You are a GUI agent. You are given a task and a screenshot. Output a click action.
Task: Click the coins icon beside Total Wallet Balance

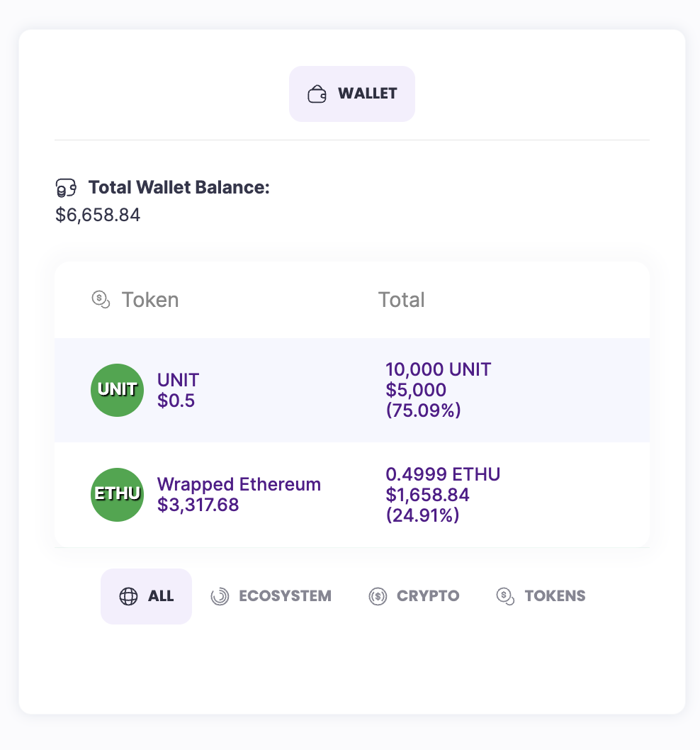[x=65, y=188]
